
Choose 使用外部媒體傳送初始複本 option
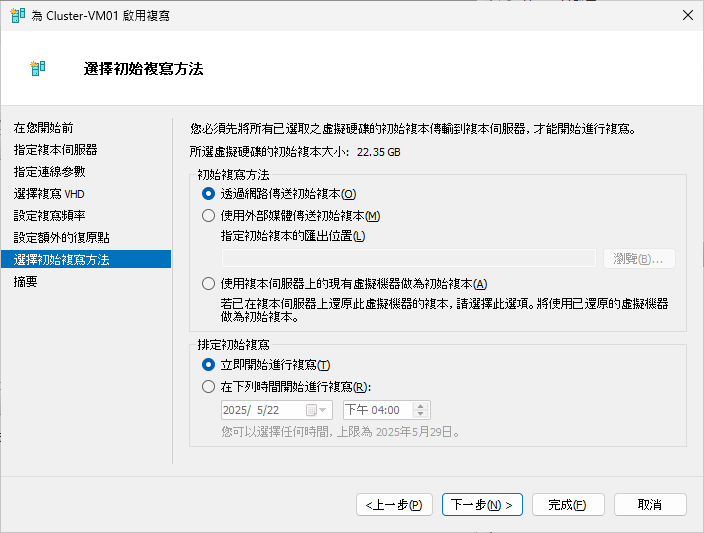pos(209,215)
